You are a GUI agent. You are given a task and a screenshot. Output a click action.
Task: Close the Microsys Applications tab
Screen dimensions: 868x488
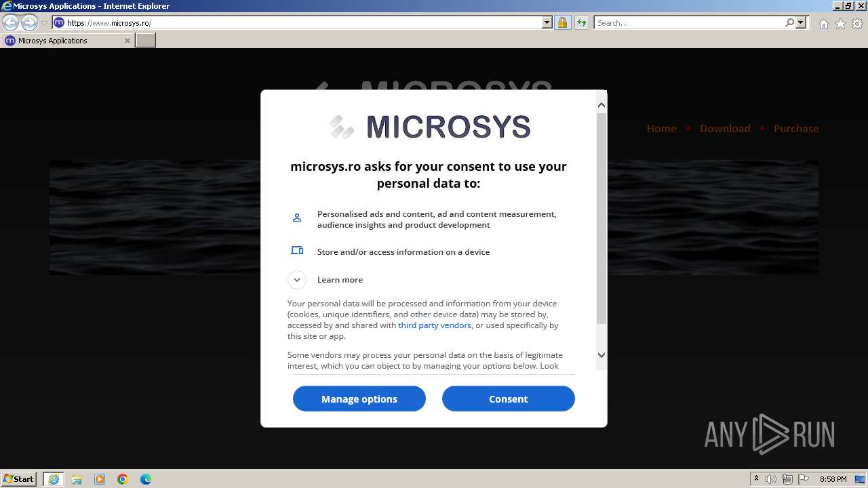(127, 41)
